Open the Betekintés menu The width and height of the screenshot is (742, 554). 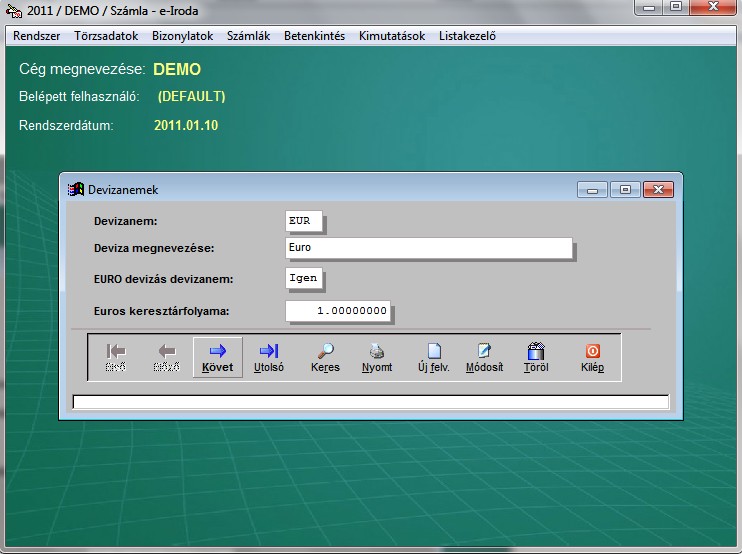click(x=314, y=36)
